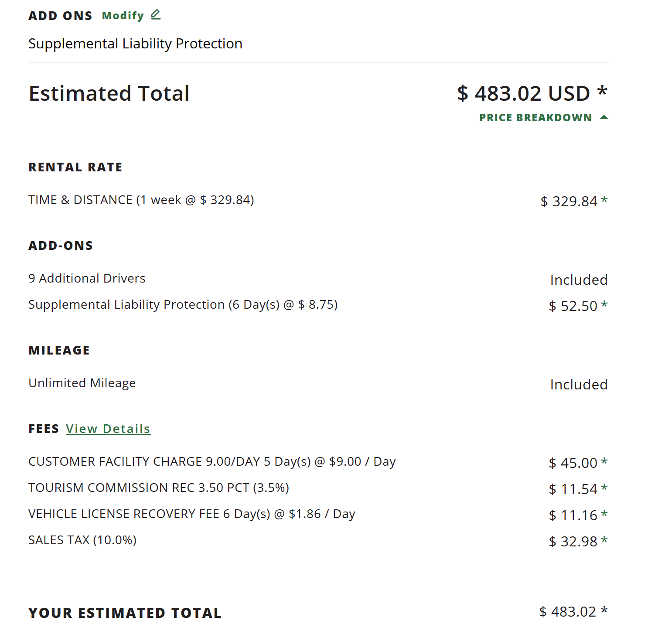Click the Supplemental Liability Protection 6 Day(s) line
Screen dimensions: 672x631
(x=183, y=304)
